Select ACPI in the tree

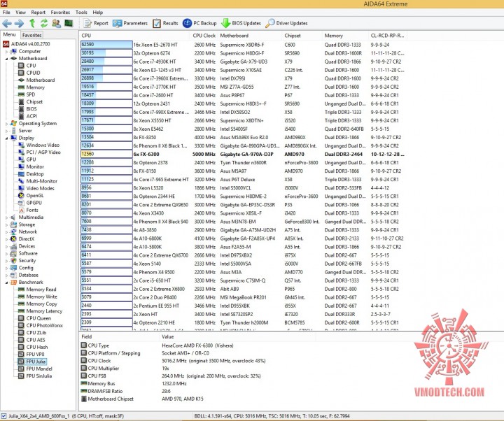tap(31, 116)
